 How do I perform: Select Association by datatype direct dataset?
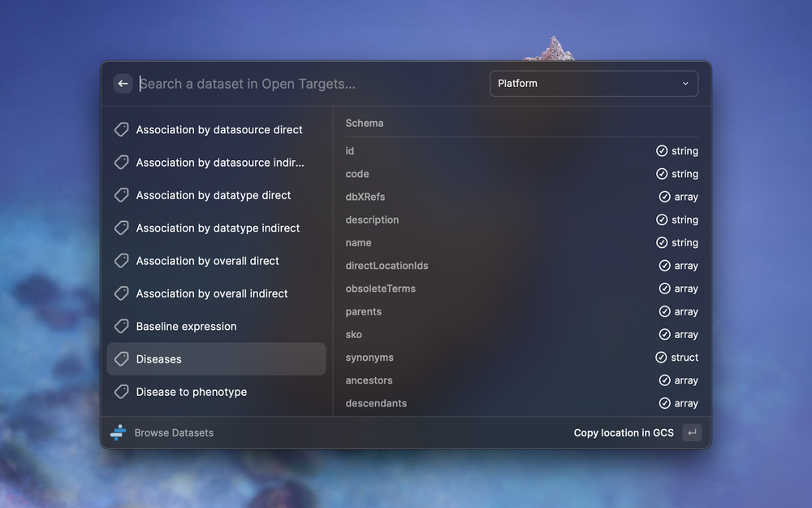coord(214,195)
